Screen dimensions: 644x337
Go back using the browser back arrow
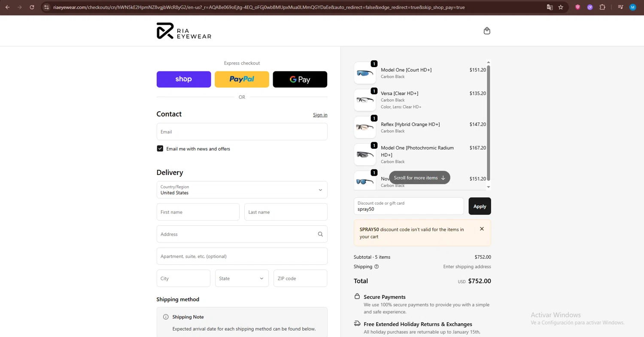(x=7, y=7)
